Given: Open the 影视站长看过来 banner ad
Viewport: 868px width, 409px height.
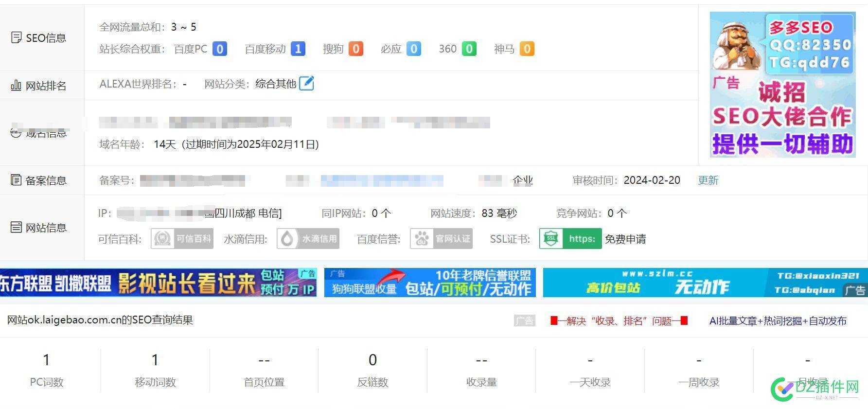Looking at the screenshot, I should point(159,283).
